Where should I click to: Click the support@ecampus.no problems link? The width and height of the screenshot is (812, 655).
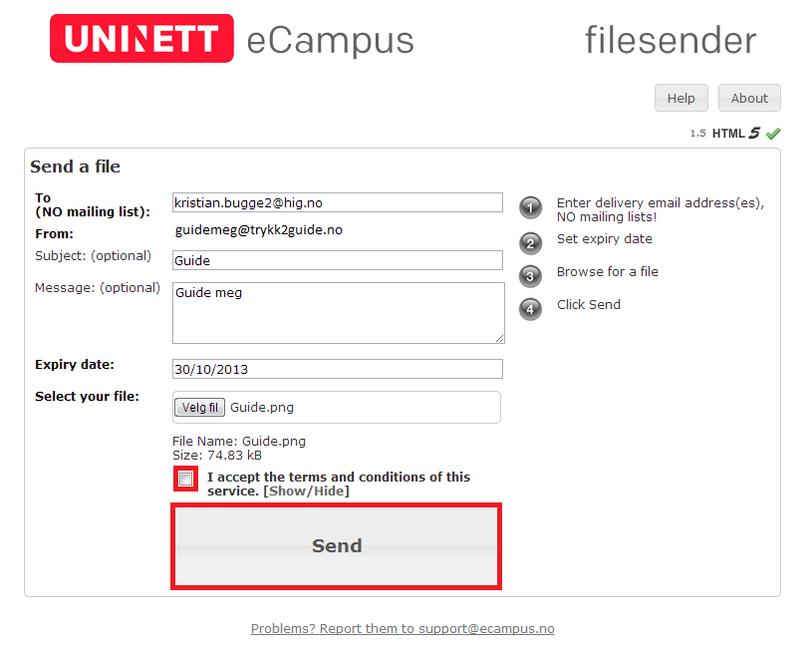[x=403, y=628]
